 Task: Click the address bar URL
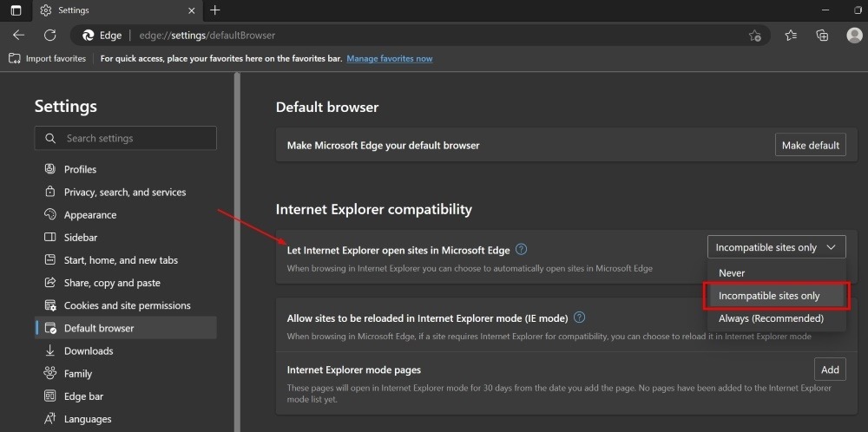pos(207,36)
